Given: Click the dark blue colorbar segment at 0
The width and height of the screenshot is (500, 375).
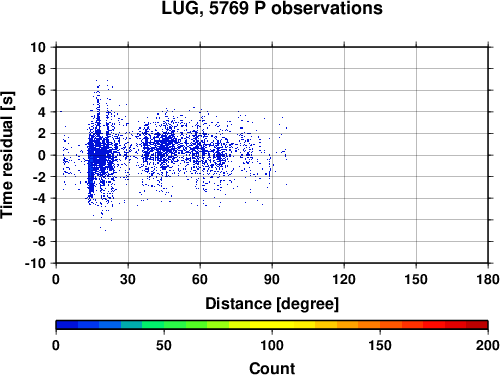Looking at the screenshot, I should coord(67,325).
